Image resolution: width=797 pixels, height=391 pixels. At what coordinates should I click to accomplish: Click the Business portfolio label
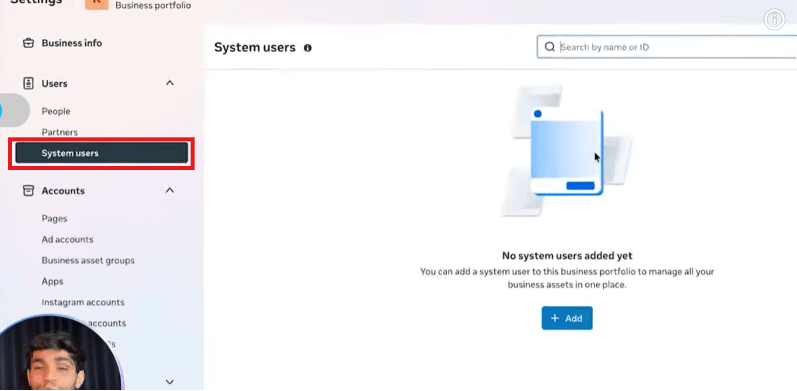[153, 6]
